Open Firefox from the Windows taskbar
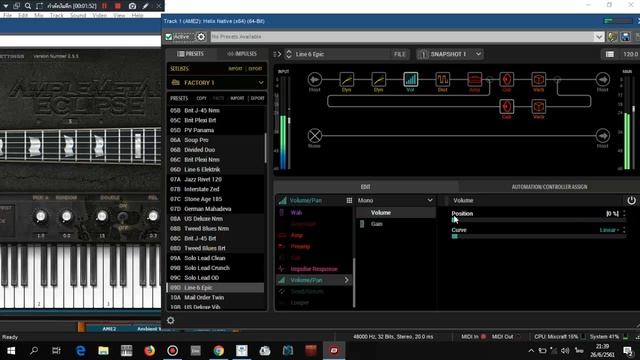This screenshot has height=360, width=640. click(149, 351)
